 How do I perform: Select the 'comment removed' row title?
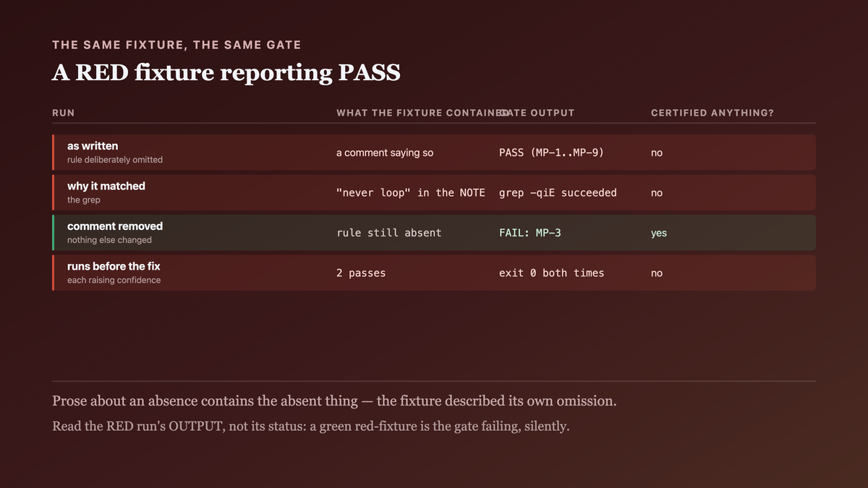click(x=115, y=226)
